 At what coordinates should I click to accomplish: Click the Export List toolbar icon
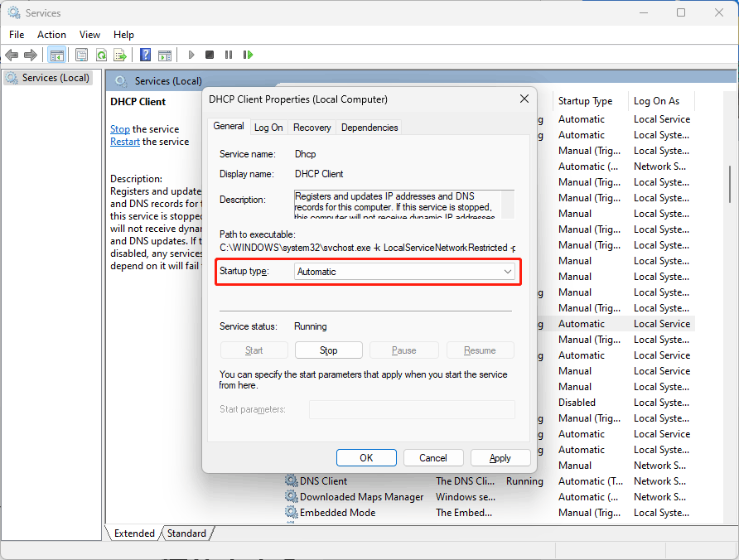coord(120,56)
